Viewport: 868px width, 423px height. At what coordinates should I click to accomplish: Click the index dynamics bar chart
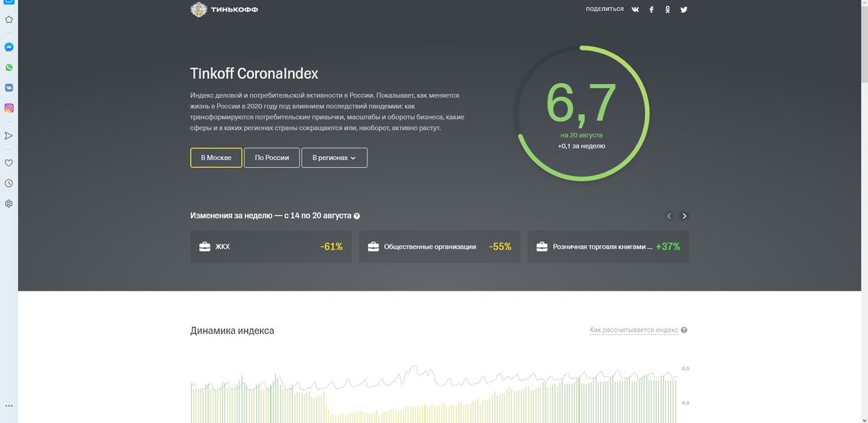(434, 394)
